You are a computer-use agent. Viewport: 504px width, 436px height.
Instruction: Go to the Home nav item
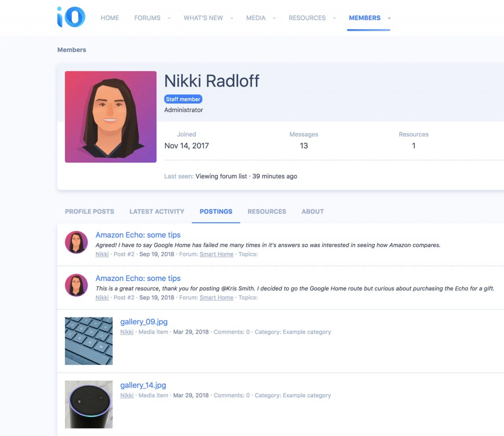coord(109,18)
